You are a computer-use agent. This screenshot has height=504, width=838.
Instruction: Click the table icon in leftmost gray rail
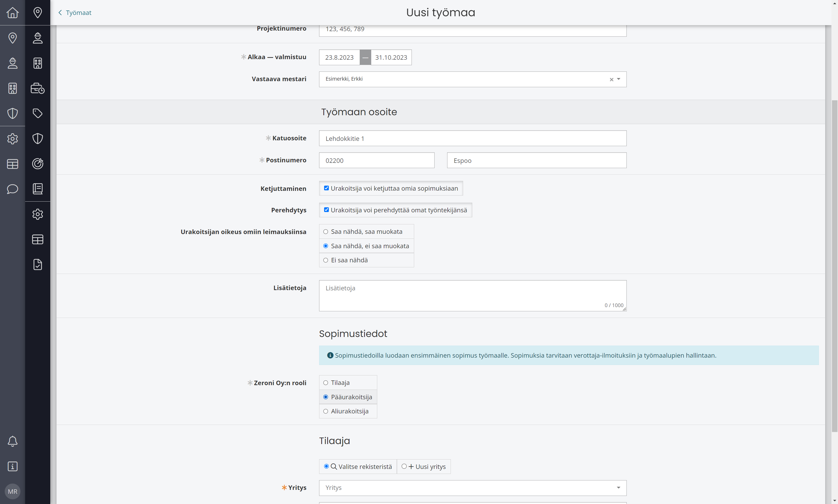point(13,164)
